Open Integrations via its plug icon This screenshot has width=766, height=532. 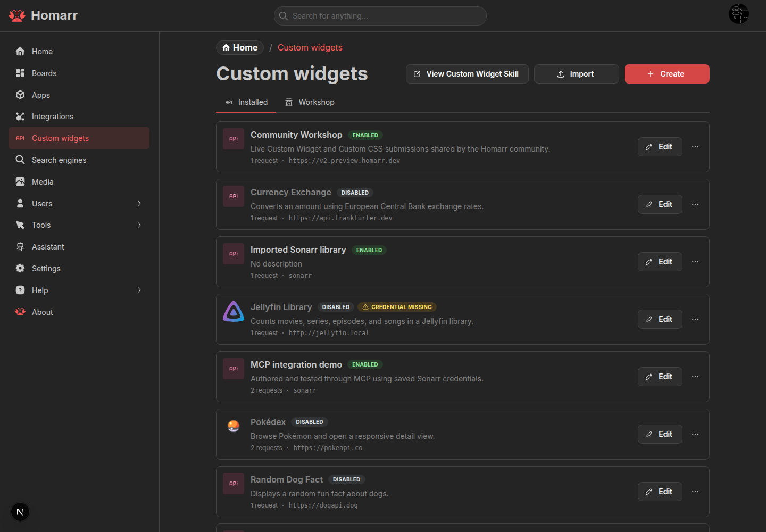20,117
